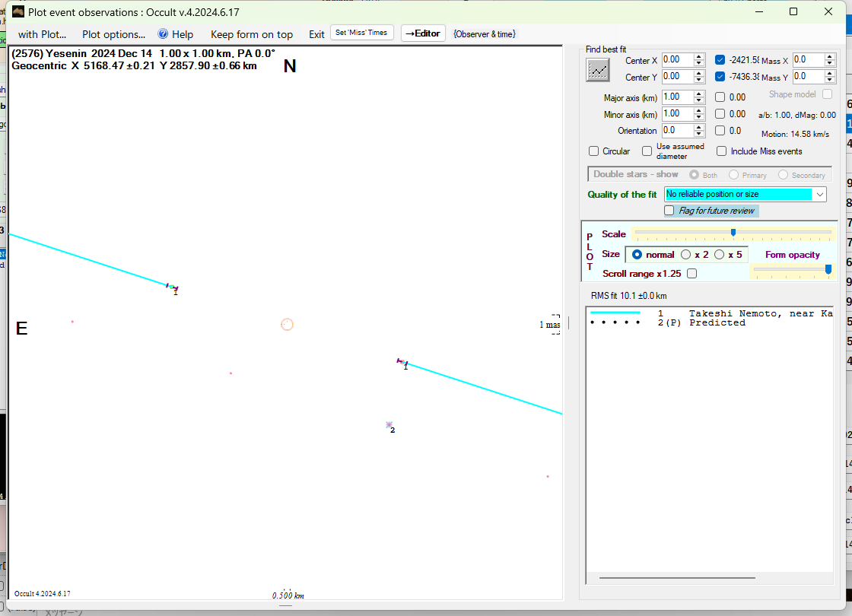Click the asteroid center circle marker on plot
The height and width of the screenshot is (616, 852).
click(x=287, y=325)
